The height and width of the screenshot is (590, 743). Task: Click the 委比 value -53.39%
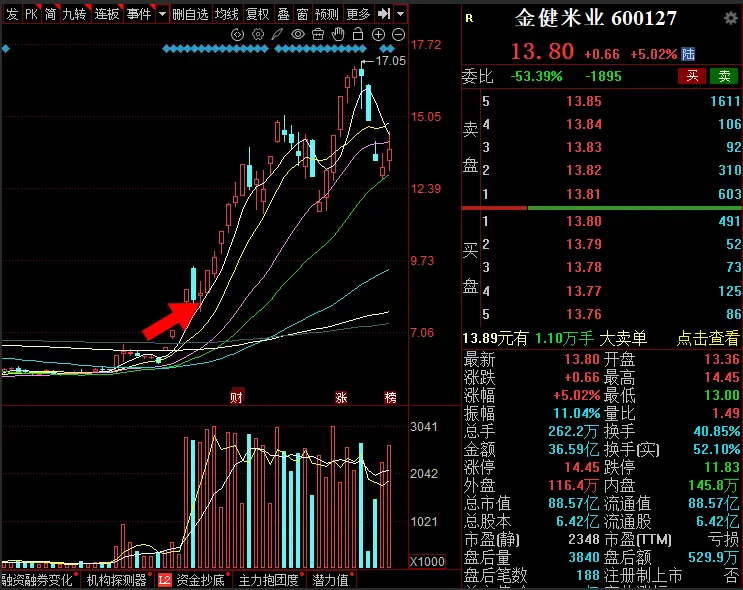536,76
